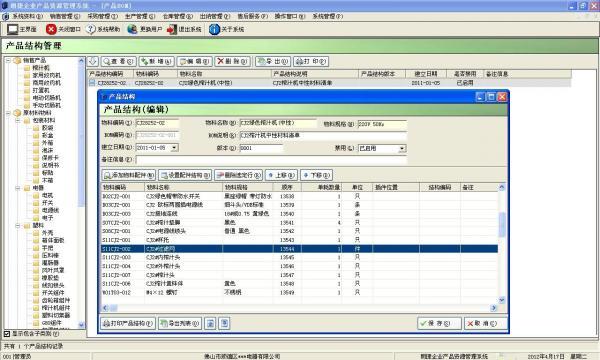Screen dimensions: 600x360
Task: Toggle 显示包含子类别 checkbox at tree bottom
Action: 7,334
